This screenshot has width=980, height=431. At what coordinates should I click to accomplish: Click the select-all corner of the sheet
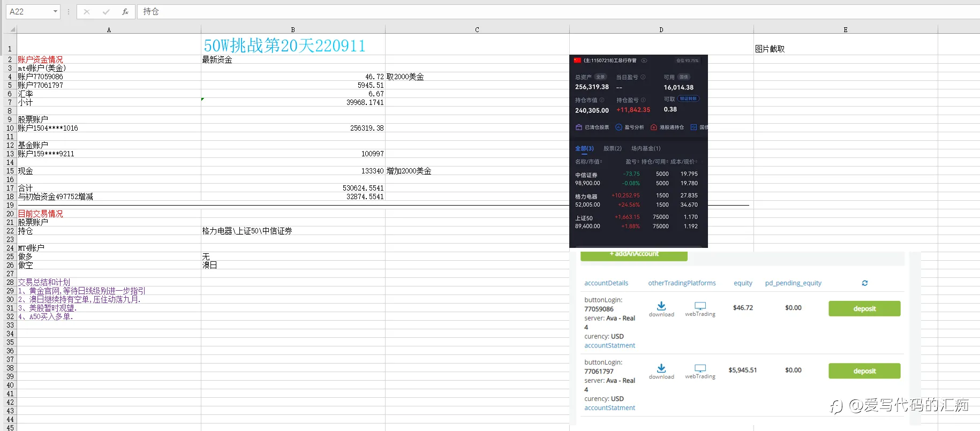pos(11,29)
